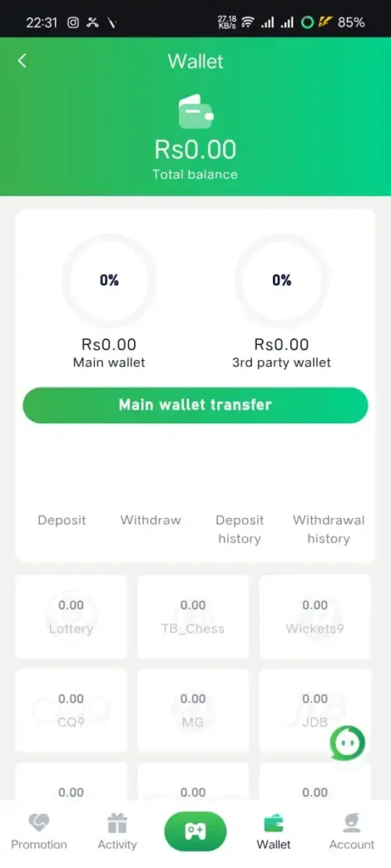The image size is (391, 868).
Task: Open the Lottery wallet card
Action: pyautogui.click(x=71, y=617)
